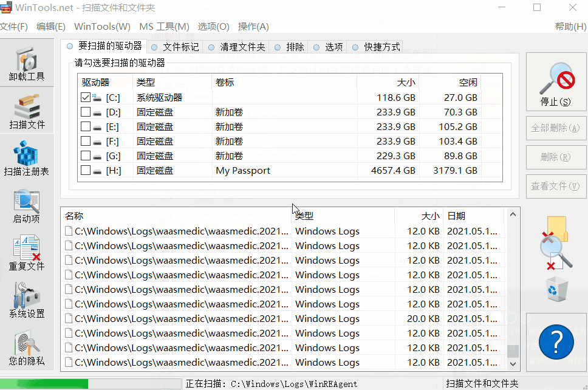Check the H: drive checkbox
This screenshot has width=588, height=390.
tap(86, 170)
